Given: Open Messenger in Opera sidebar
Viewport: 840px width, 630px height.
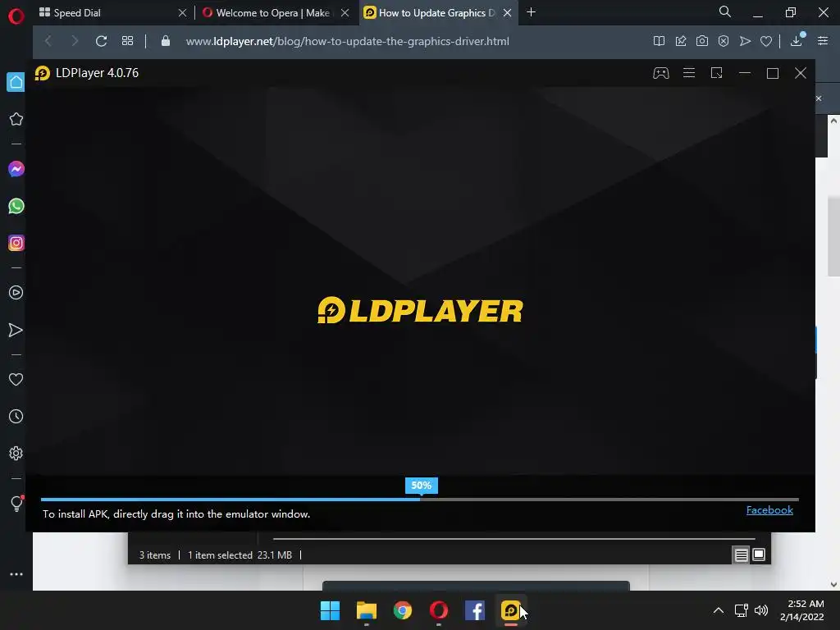Looking at the screenshot, I should click(x=16, y=169).
